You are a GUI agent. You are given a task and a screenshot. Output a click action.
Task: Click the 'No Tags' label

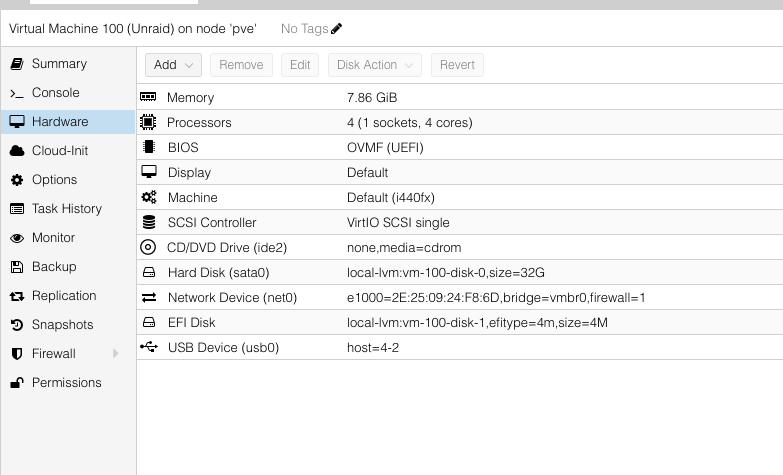click(304, 28)
